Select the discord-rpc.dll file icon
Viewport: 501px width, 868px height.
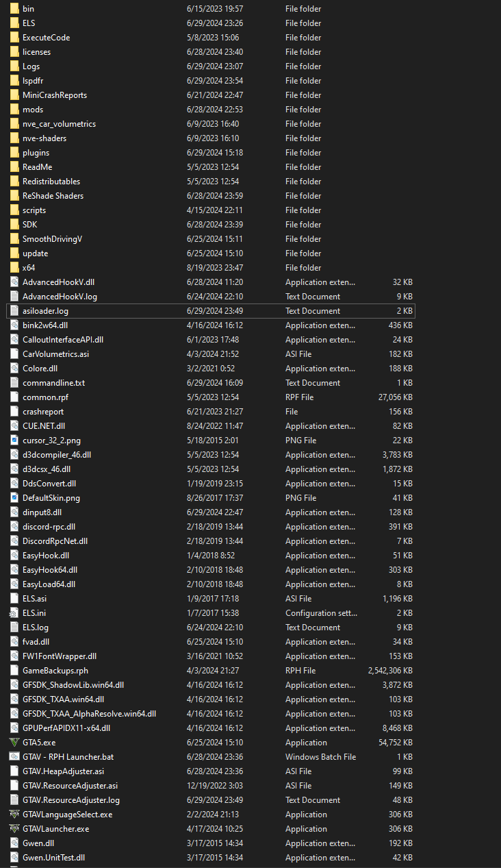(x=14, y=527)
